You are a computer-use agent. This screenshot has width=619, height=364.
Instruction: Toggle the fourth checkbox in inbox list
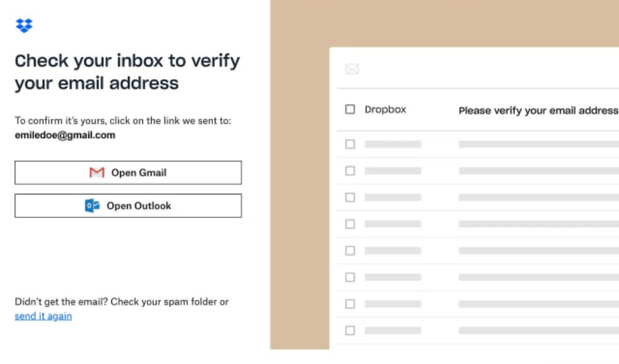click(350, 197)
